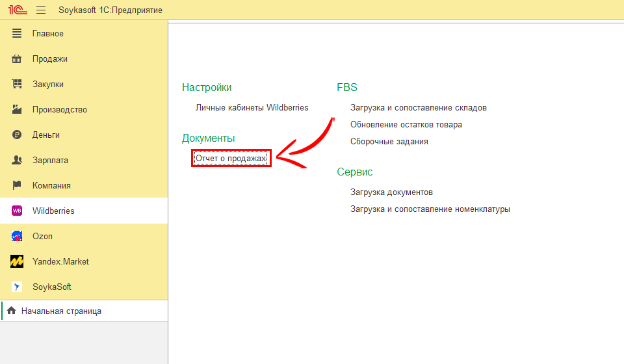Click the Продажи basket icon
624x364 pixels.
click(17, 59)
